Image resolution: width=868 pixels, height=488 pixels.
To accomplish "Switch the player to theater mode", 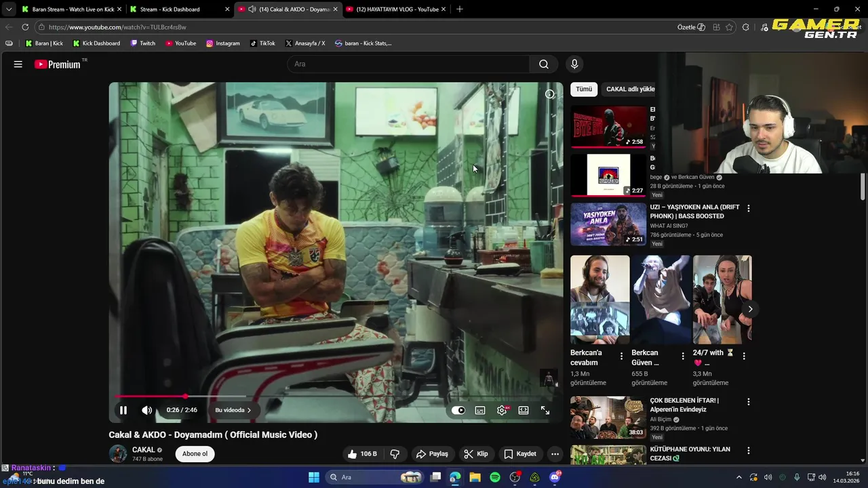I will tap(524, 410).
